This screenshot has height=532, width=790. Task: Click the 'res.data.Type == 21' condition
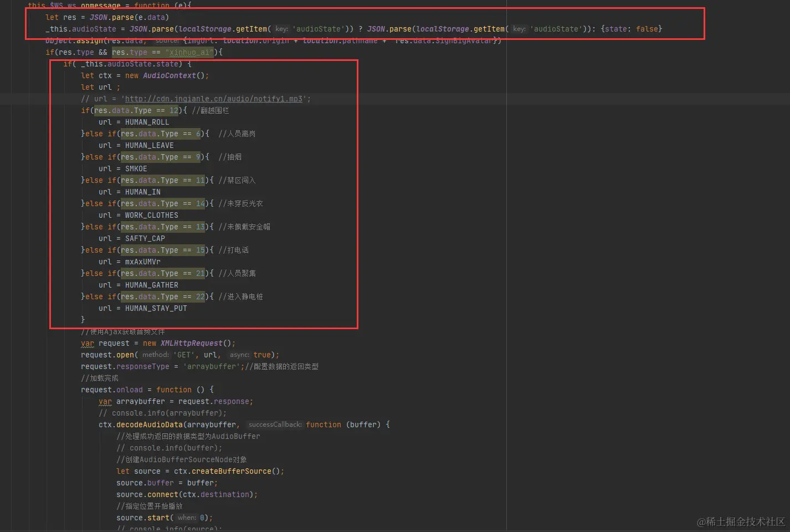(x=163, y=273)
